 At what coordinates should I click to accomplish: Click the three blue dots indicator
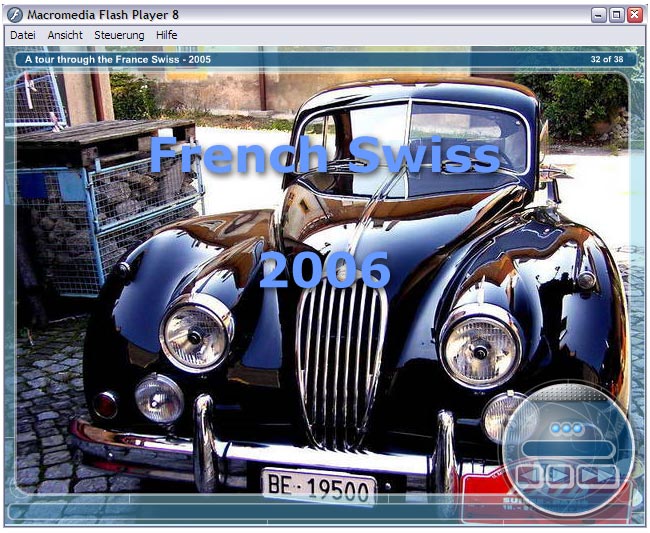click(x=567, y=429)
